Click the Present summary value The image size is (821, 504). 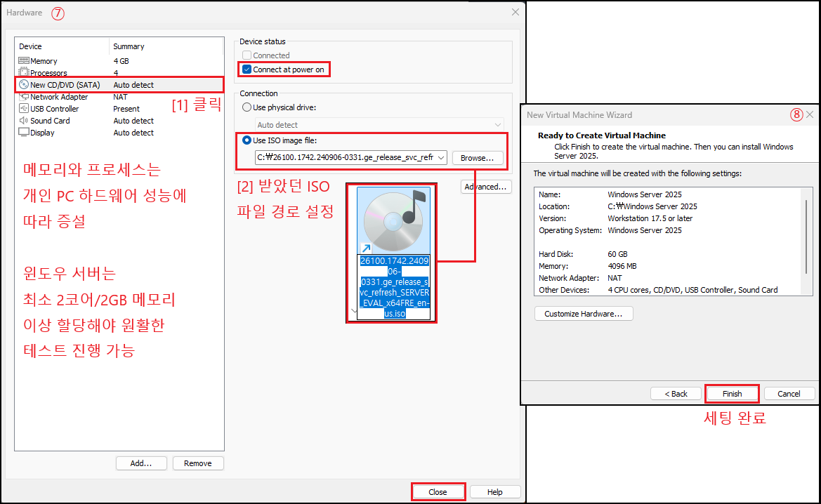(x=126, y=109)
